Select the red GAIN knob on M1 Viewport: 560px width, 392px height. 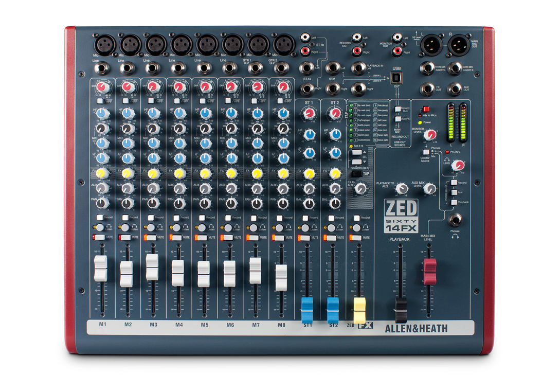point(102,87)
